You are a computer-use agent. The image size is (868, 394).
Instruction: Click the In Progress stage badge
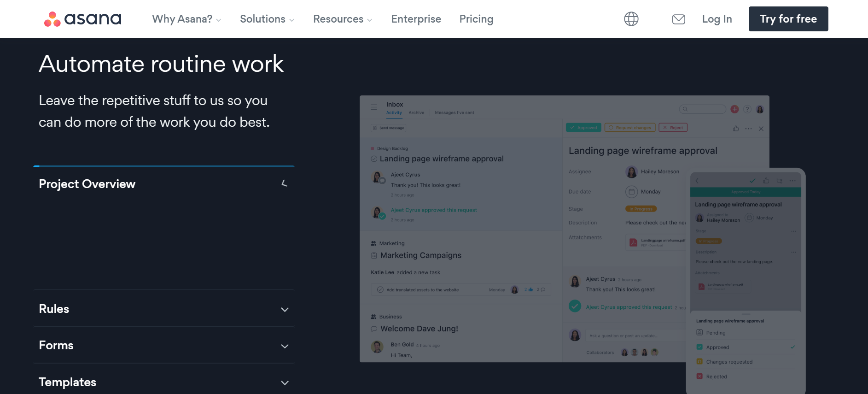(641, 209)
